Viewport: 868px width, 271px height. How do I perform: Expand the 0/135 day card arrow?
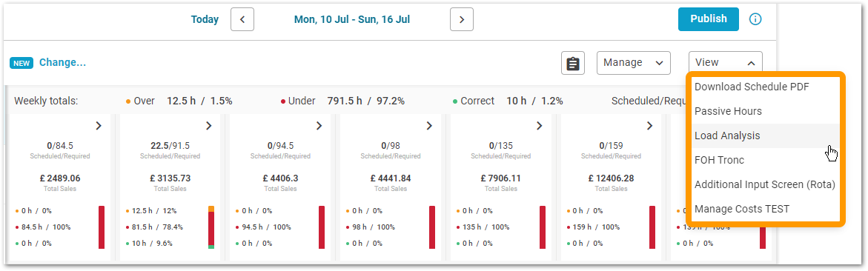[539, 126]
